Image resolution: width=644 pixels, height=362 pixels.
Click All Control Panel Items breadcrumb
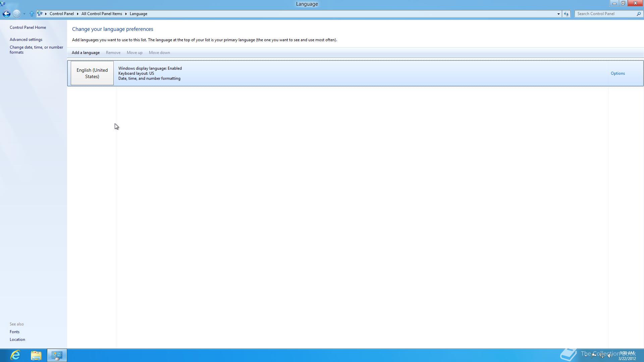point(102,14)
